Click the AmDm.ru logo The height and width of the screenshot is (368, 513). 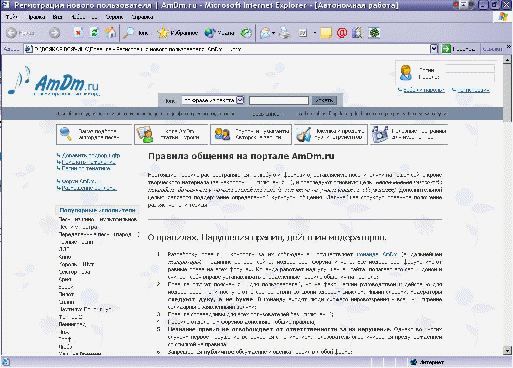54,82
